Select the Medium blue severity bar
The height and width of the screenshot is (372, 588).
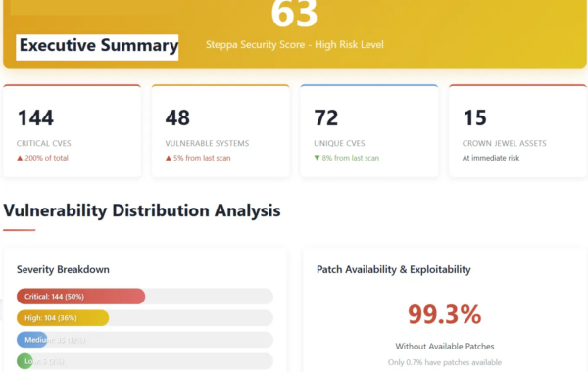click(32, 340)
